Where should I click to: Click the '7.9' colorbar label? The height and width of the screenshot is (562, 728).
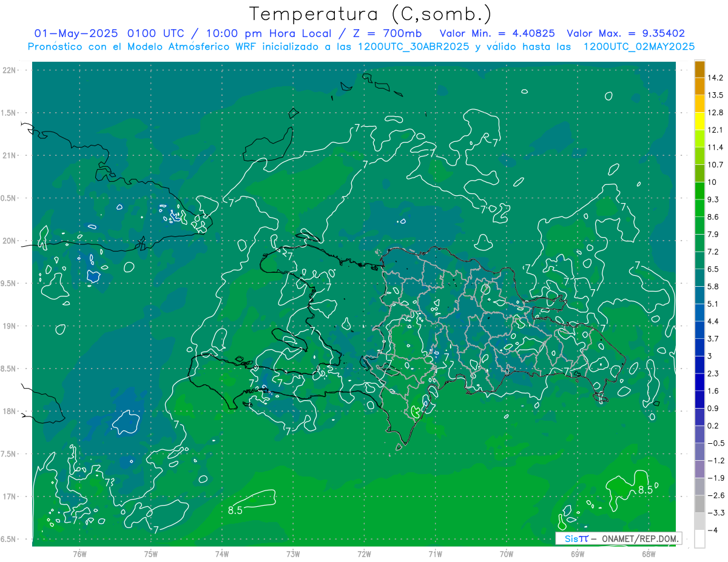pyautogui.click(x=714, y=235)
